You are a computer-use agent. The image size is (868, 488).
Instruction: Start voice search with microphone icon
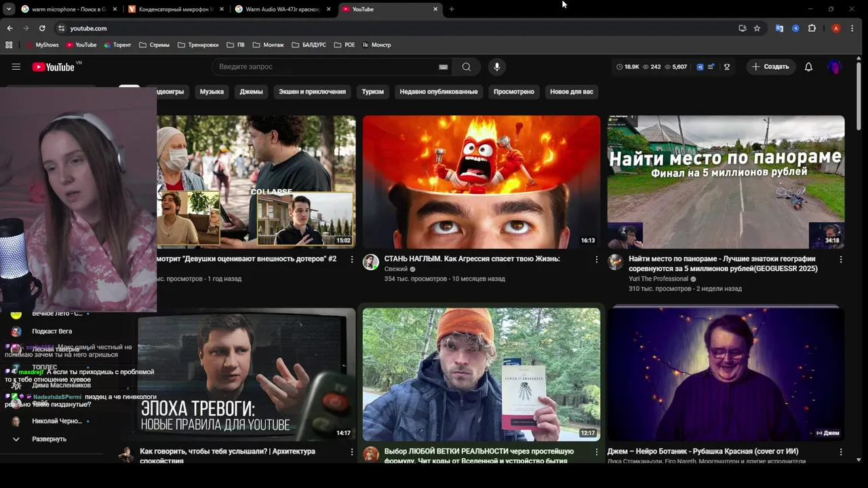[497, 66]
